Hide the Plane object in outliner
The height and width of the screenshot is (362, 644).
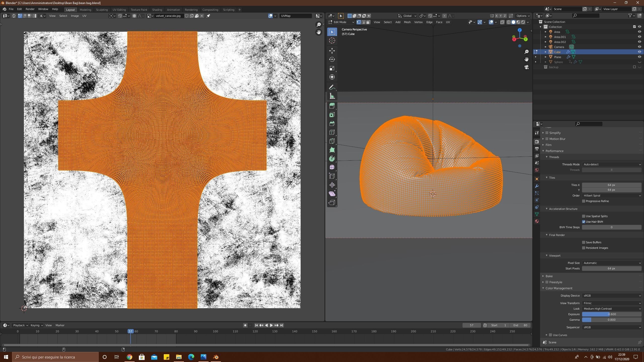coord(639,57)
